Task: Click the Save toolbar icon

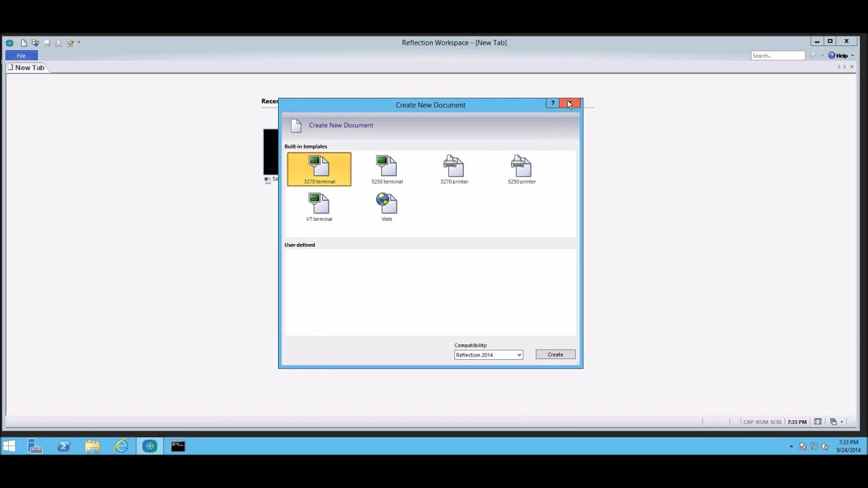Action: [x=47, y=43]
